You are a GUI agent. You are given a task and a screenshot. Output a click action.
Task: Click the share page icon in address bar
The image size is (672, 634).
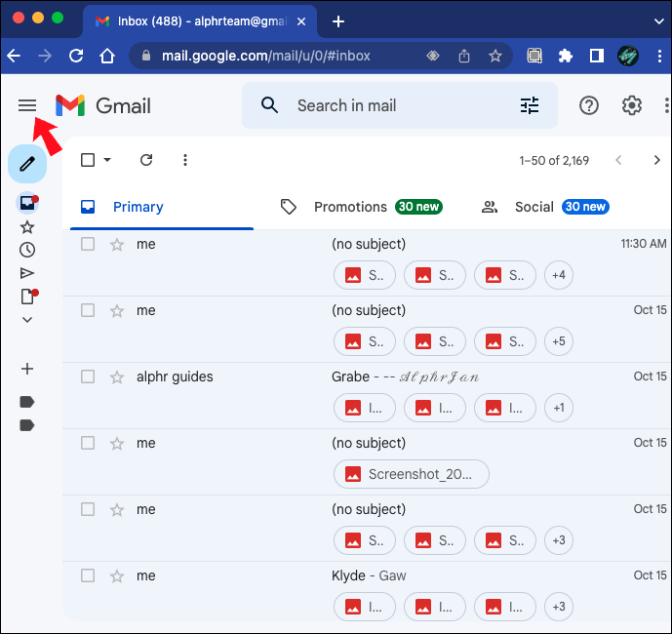pos(463,56)
